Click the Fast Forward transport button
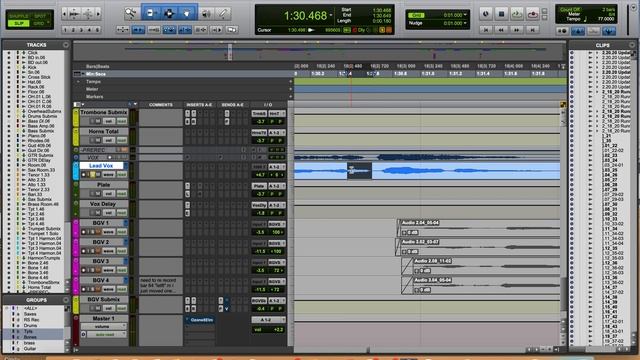Image resolution: width=640 pixels, height=360 pixels. tap(517, 30)
